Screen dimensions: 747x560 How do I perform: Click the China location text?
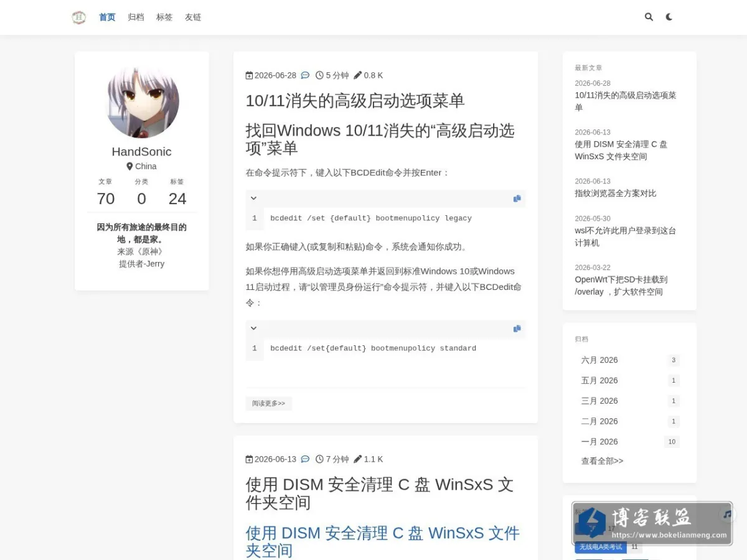pos(146,166)
